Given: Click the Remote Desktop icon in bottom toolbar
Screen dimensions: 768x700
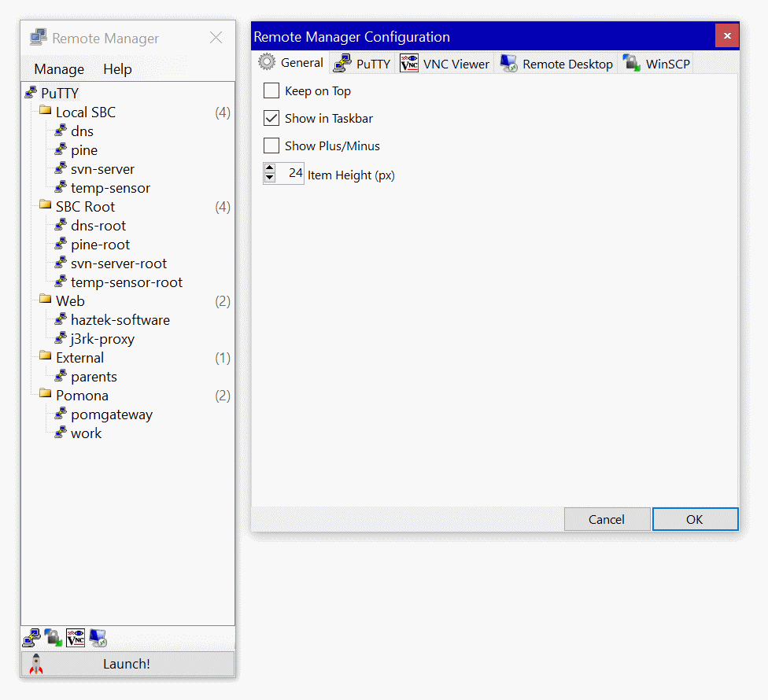Looking at the screenshot, I should [x=98, y=638].
